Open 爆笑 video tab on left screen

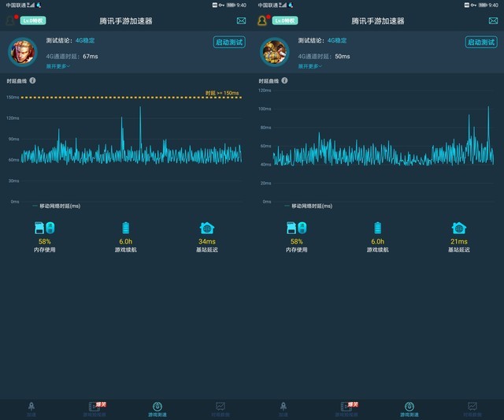pyautogui.click(x=95, y=410)
